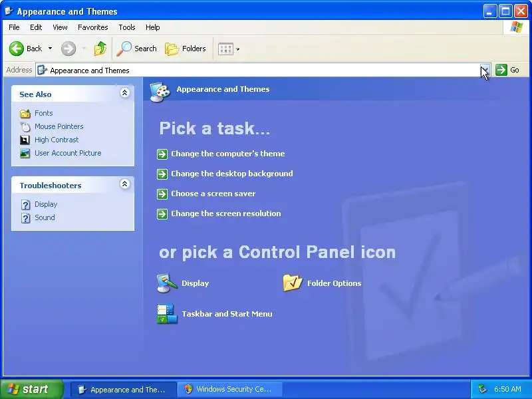532x399 pixels.
Task: Click the Display troubleshooter question icon
Action: click(x=26, y=205)
